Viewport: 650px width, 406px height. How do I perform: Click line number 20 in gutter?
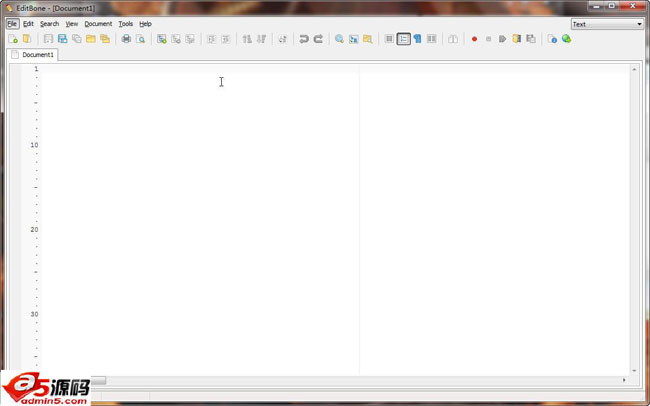tap(34, 230)
